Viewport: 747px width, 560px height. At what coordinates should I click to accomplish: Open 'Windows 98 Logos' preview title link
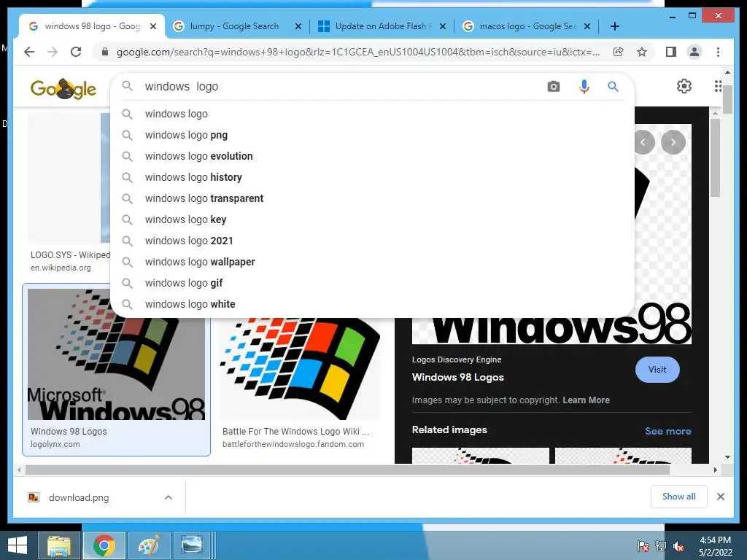tap(458, 377)
